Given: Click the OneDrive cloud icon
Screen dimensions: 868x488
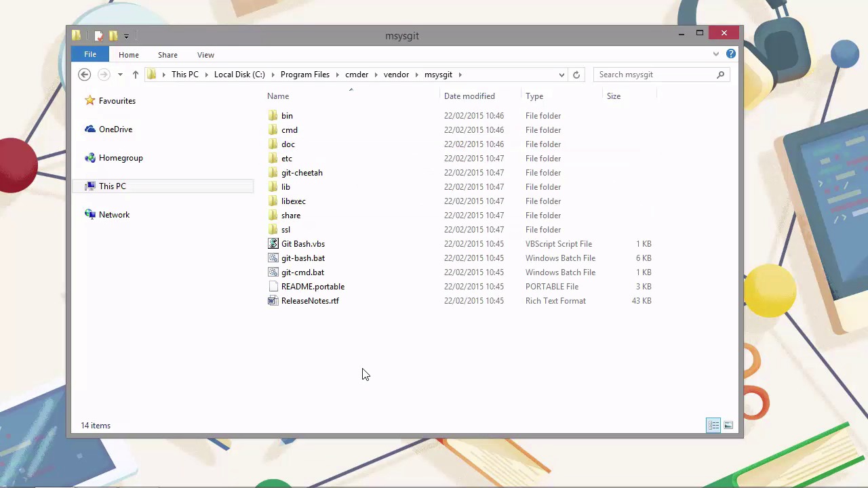Looking at the screenshot, I should click(x=90, y=129).
